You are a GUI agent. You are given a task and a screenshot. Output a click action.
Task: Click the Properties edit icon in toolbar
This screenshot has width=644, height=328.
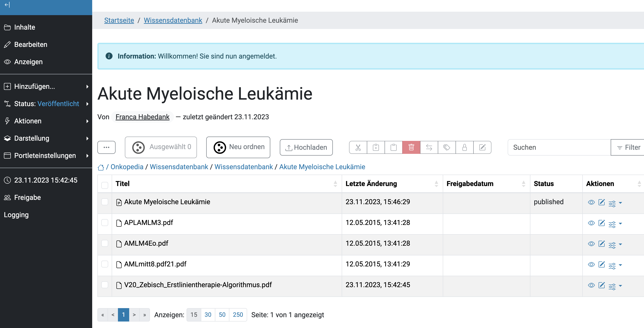click(x=482, y=147)
